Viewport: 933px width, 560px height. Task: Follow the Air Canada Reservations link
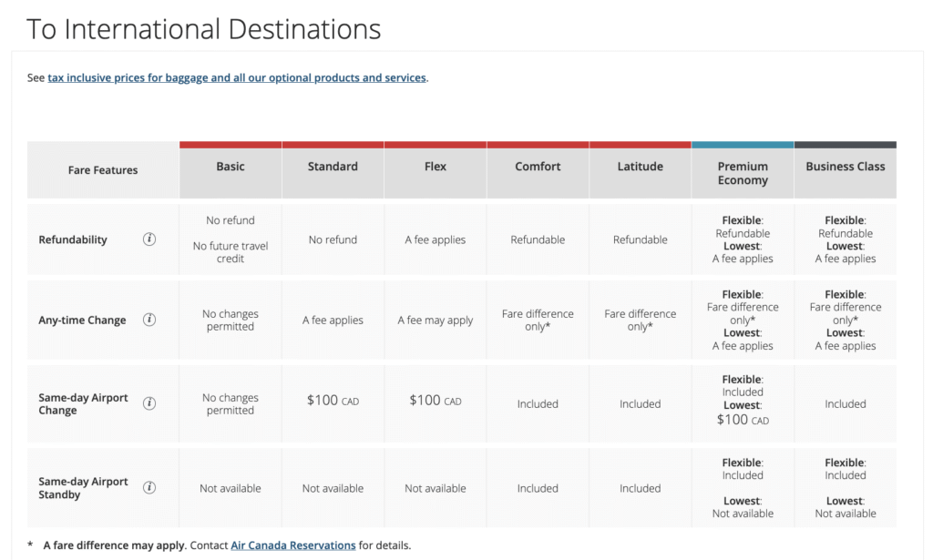coord(292,545)
